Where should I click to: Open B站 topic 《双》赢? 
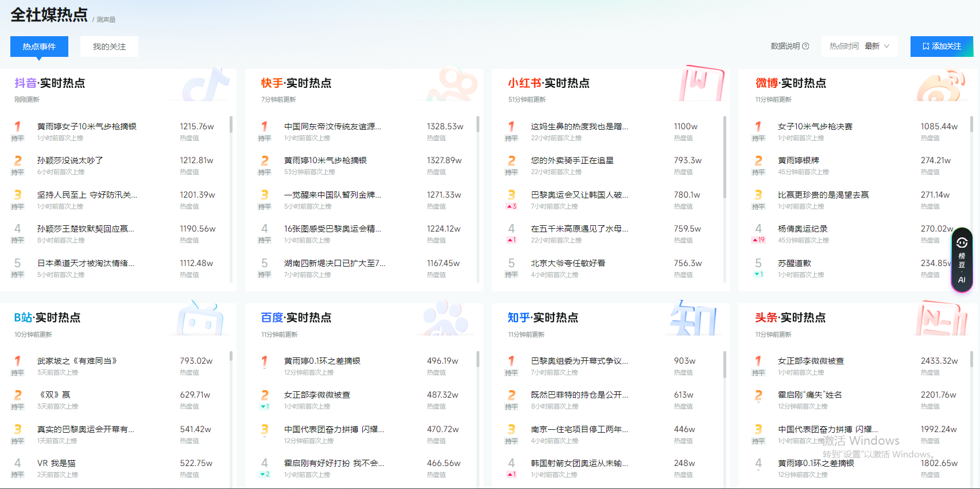54,395
